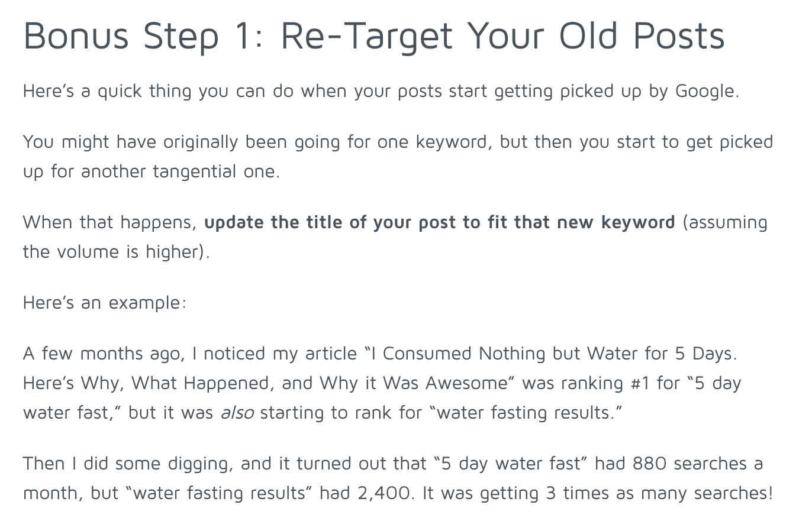The image size is (812, 518).
Task: Click "Re-Target" in the heading
Action: 365,37
